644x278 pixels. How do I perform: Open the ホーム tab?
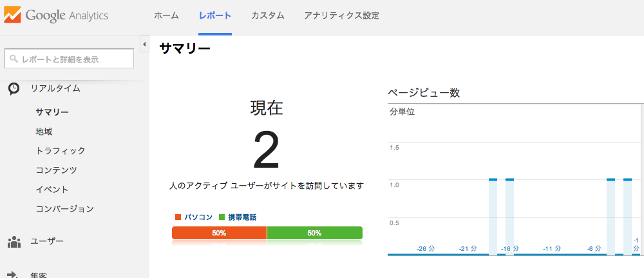[166, 16]
